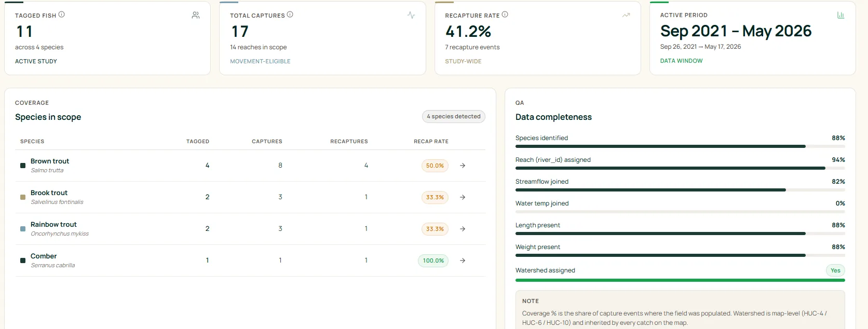Image resolution: width=868 pixels, height=329 pixels.
Task: Click info icon beside Recapture Rate
Action: (x=505, y=15)
